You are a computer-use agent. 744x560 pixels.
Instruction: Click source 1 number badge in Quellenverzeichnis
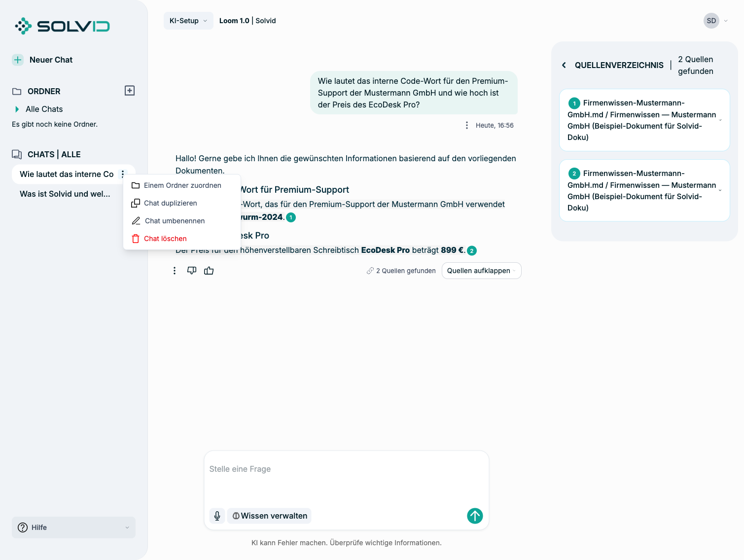[574, 103]
